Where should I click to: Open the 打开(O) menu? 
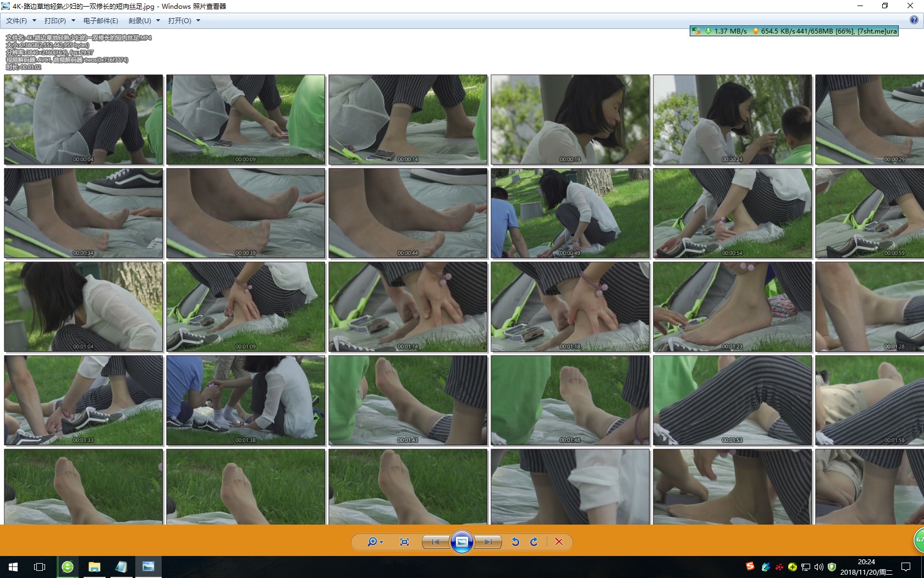pos(184,20)
